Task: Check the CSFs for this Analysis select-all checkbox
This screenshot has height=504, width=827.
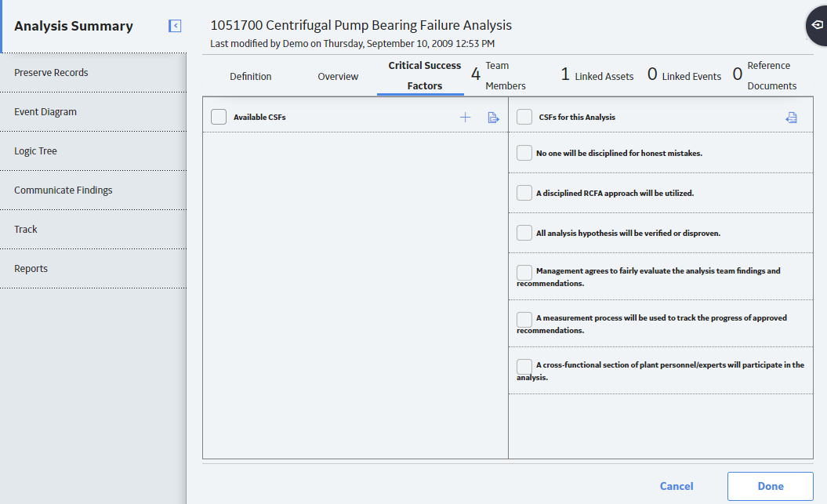Action: click(x=524, y=117)
